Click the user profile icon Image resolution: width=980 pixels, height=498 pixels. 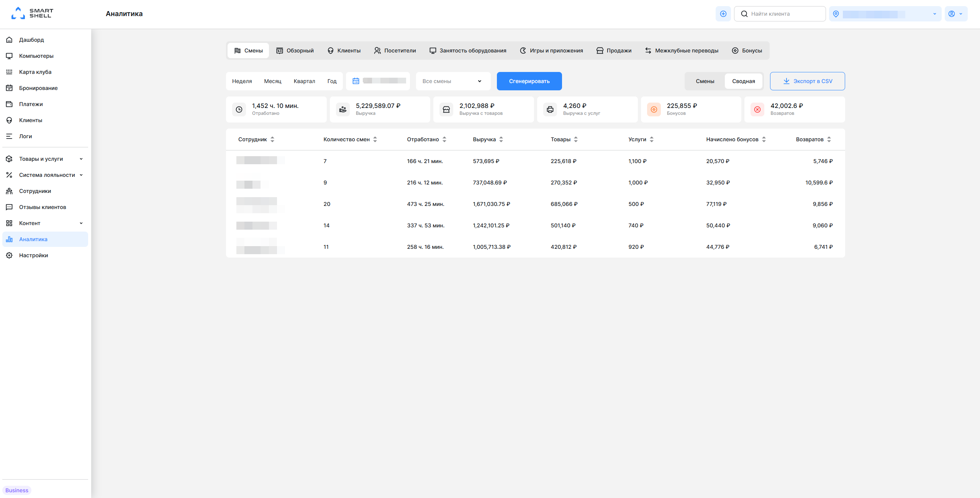coord(951,14)
